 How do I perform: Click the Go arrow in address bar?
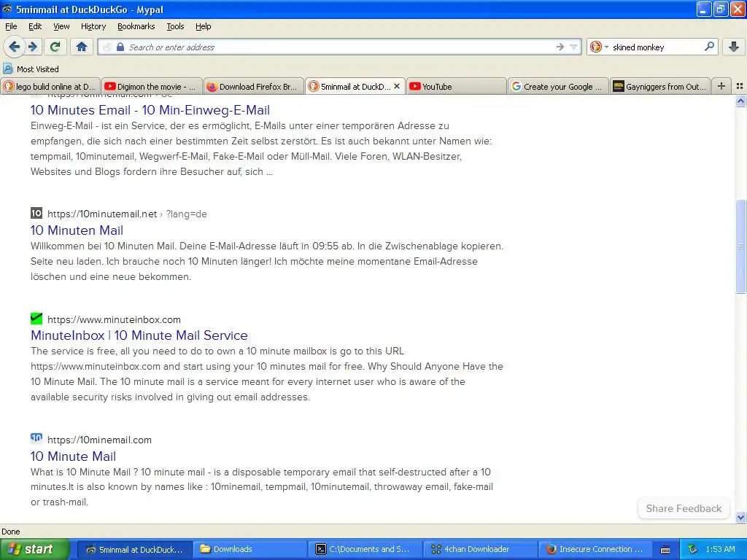pyautogui.click(x=560, y=47)
